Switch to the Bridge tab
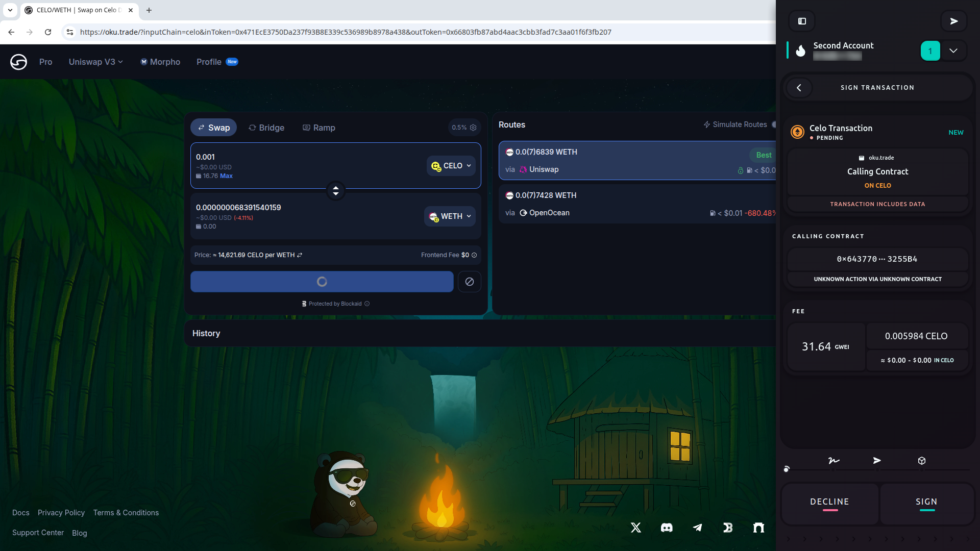980x551 pixels. [266, 128]
